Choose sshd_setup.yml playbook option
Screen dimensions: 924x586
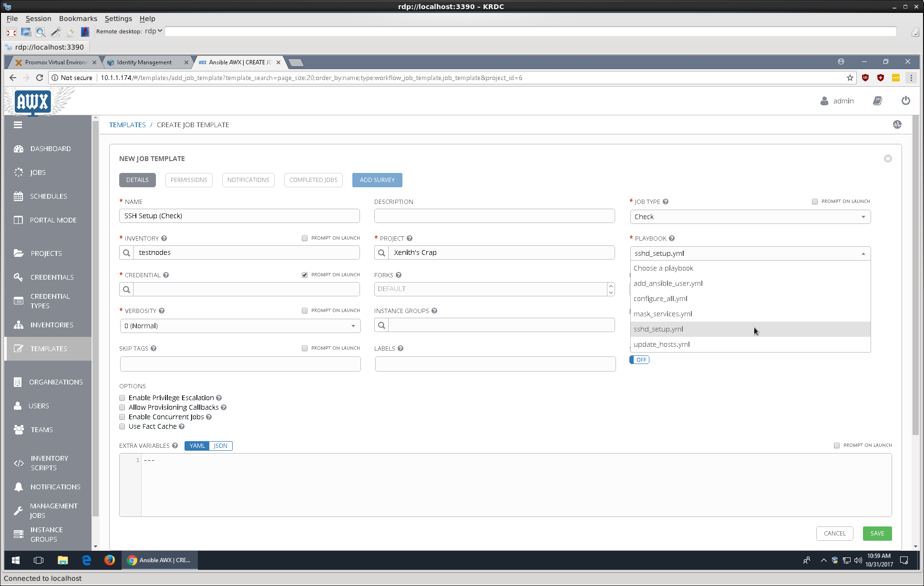(x=750, y=329)
